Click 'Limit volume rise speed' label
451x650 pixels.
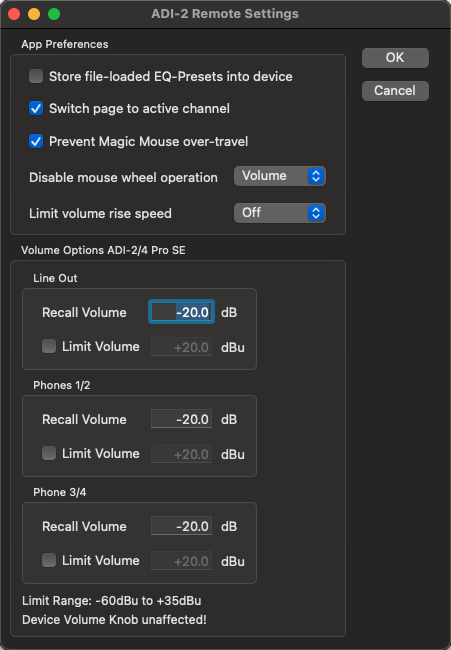coord(100,213)
